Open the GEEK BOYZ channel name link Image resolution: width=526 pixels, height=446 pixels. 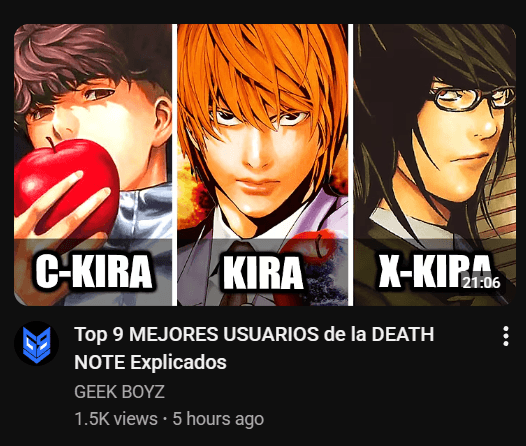tap(119, 392)
